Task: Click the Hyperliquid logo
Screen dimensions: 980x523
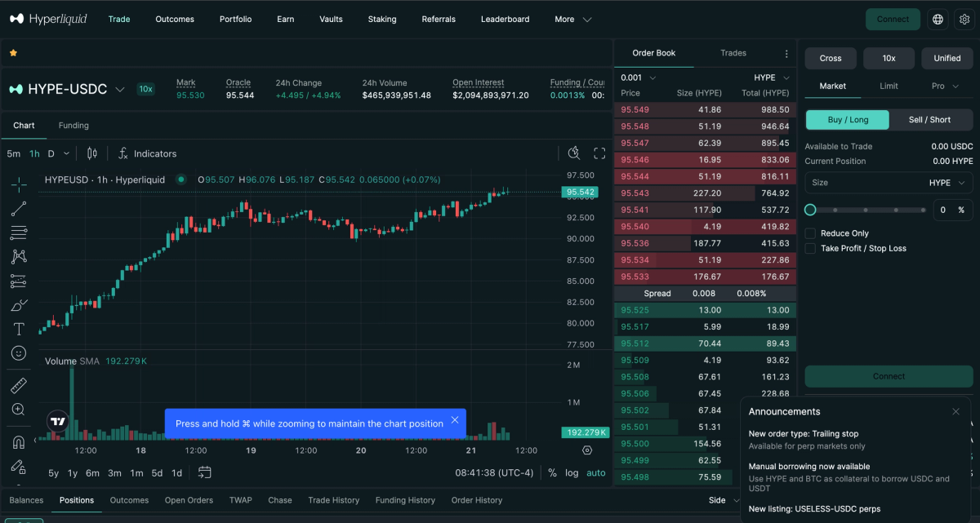Action: coord(47,19)
